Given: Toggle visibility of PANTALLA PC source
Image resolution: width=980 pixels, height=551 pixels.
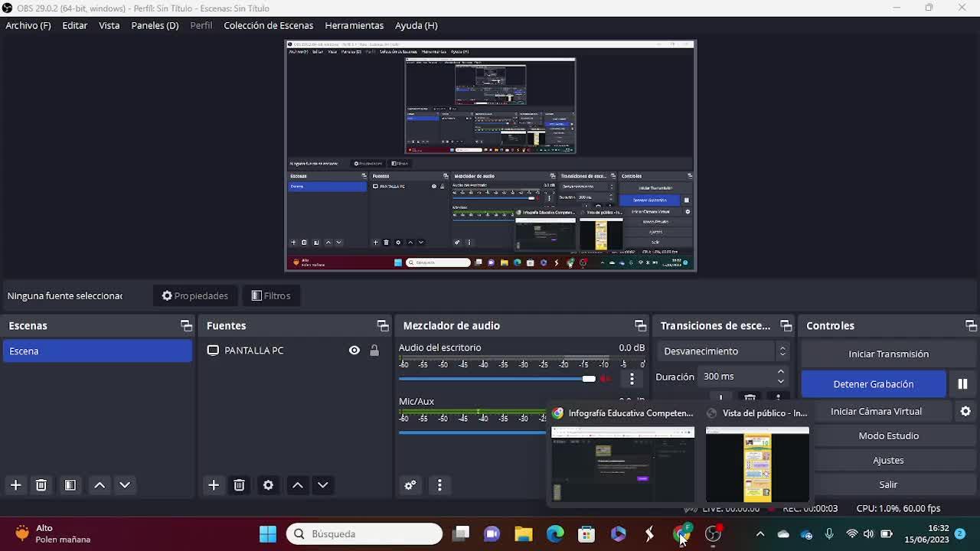Looking at the screenshot, I should 354,350.
